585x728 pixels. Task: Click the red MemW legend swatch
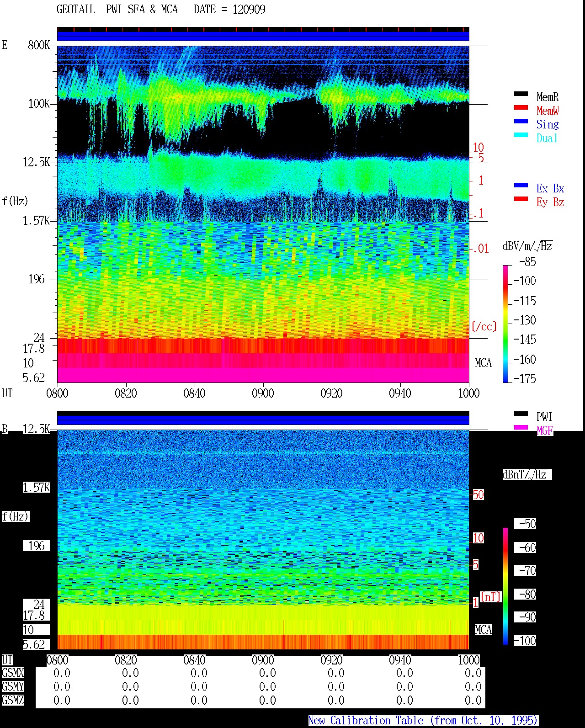[521, 108]
